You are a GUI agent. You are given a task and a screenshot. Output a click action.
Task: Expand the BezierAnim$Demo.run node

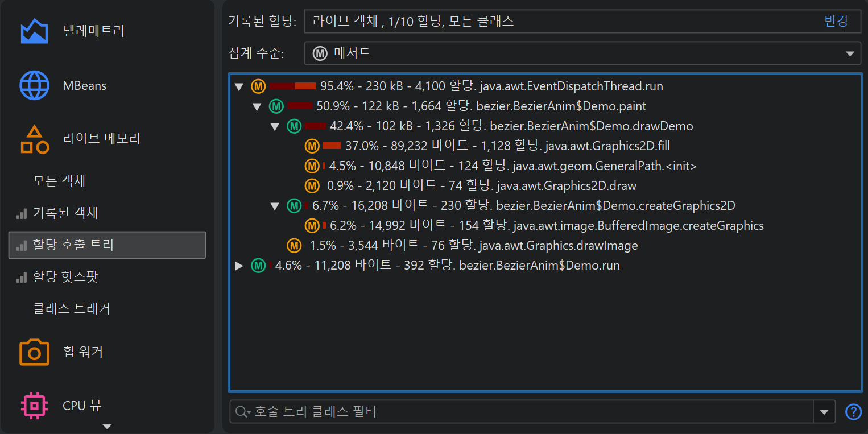(x=239, y=266)
